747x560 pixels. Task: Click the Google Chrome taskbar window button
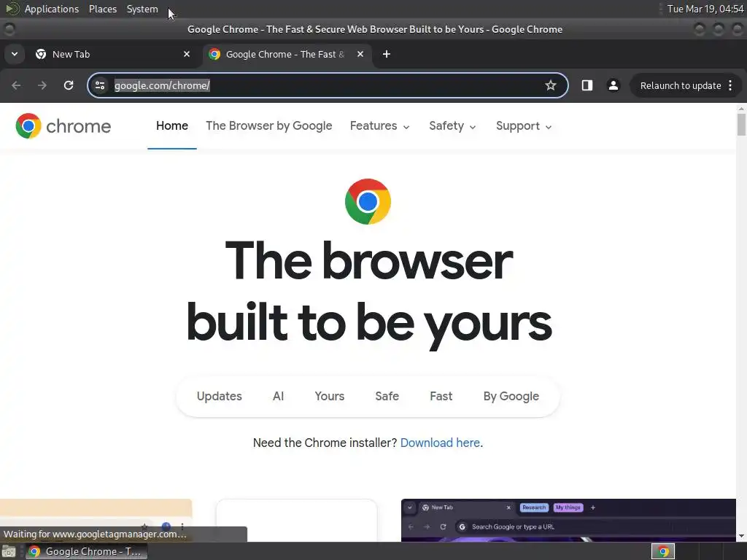click(x=86, y=551)
